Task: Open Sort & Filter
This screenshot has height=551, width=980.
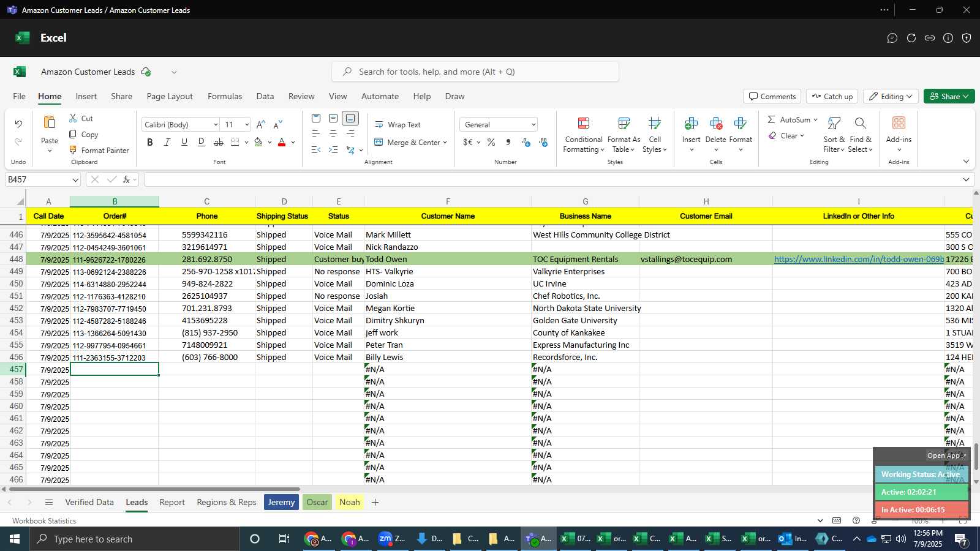Action: pyautogui.click(x=834, y=135)
